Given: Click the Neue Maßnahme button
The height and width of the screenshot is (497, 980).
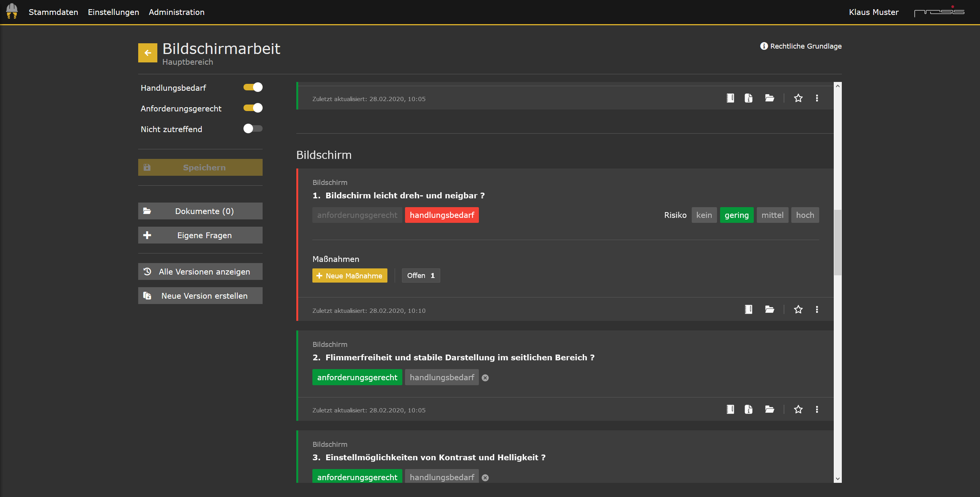Looking at the screenshot, I should point(350,275).
